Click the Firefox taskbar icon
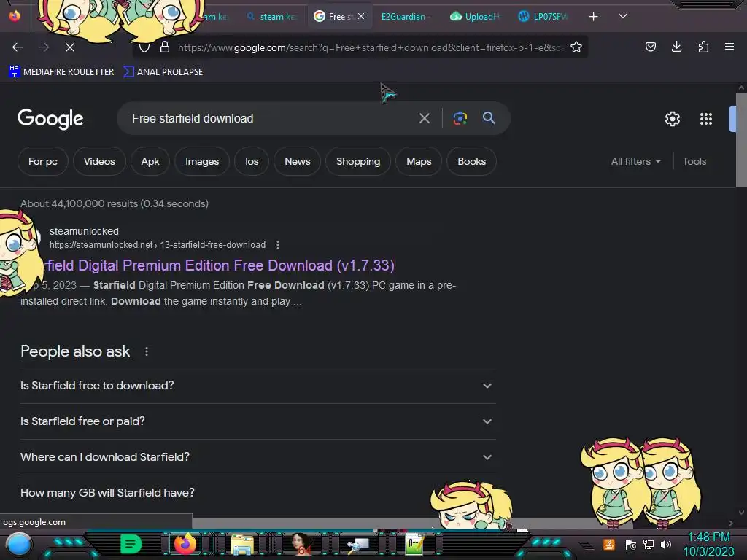 point(185,544)
